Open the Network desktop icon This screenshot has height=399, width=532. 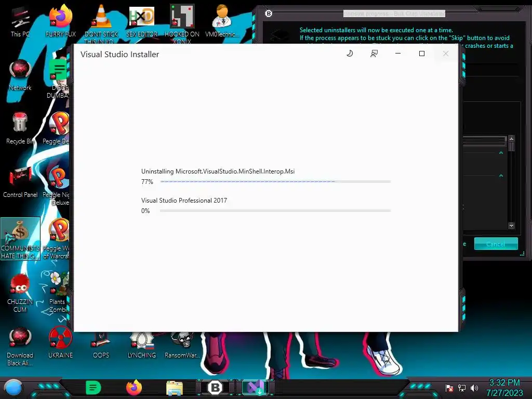[20, 75]
